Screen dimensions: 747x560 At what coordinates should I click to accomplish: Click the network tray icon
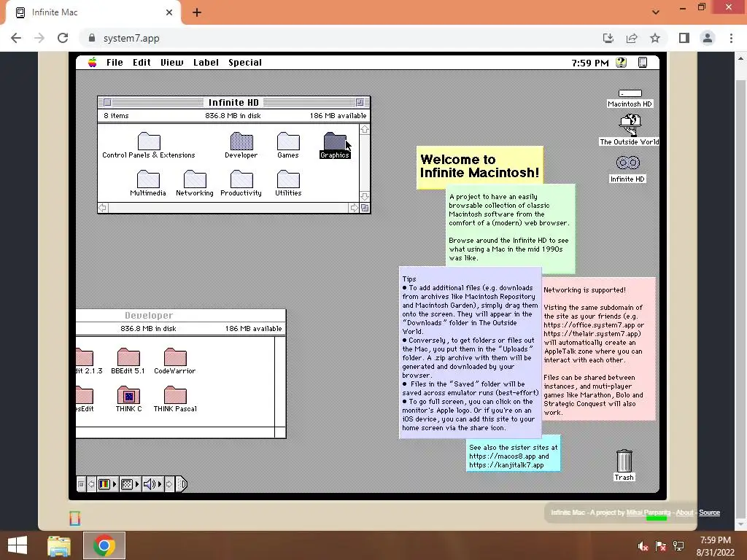point(678,546)
